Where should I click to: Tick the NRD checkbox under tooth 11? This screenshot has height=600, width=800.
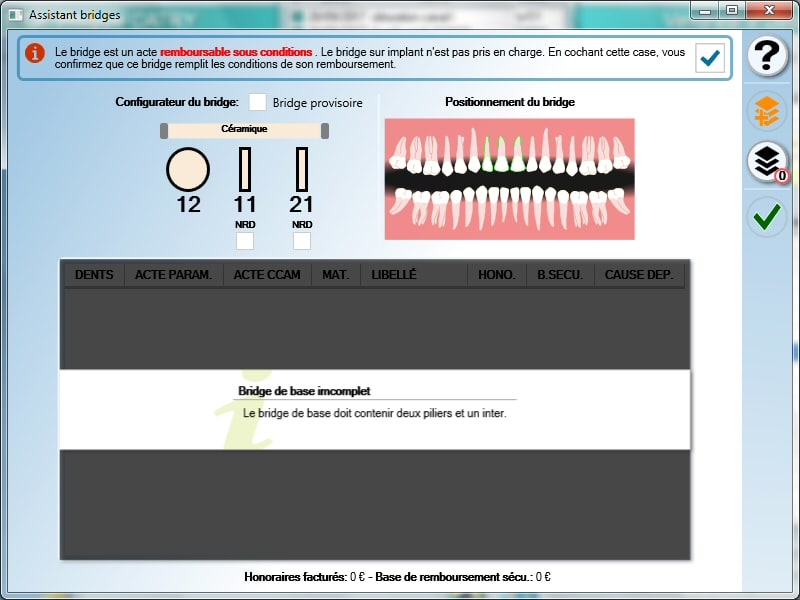[245, 241]
